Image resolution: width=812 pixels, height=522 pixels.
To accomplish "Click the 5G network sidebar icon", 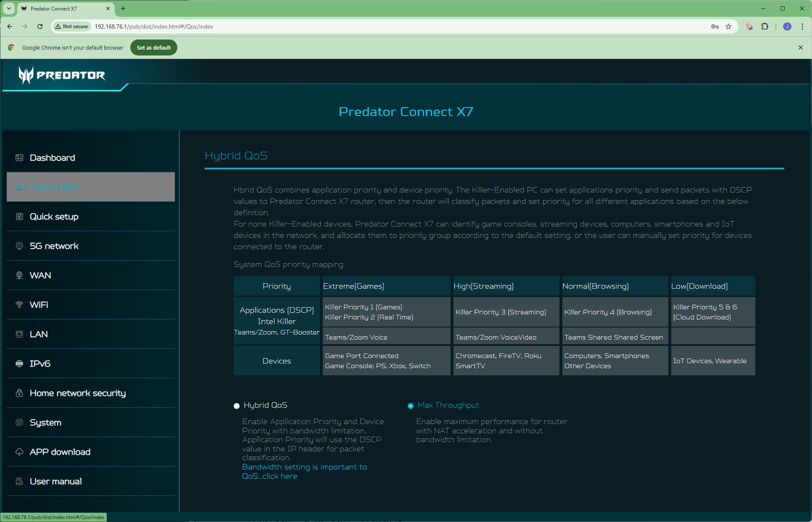I will pos(19,246).
